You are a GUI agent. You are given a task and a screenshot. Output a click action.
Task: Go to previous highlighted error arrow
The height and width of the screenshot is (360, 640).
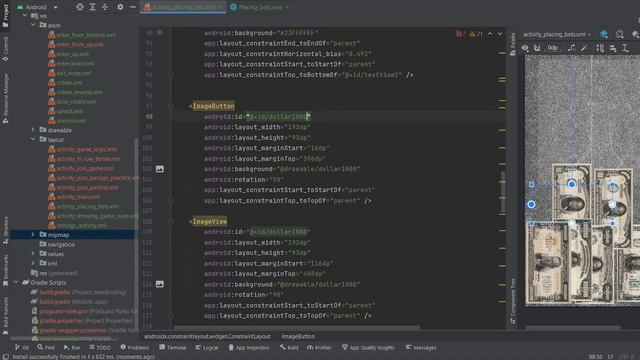[x=490, y=34]
